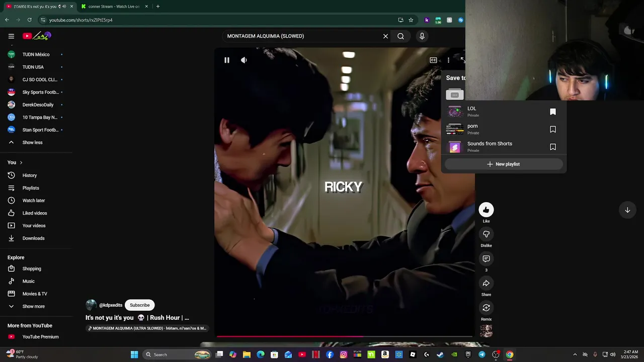Seek on the Short's red progress bar
This screenshot has height=362, width=644.
[345, 336]
